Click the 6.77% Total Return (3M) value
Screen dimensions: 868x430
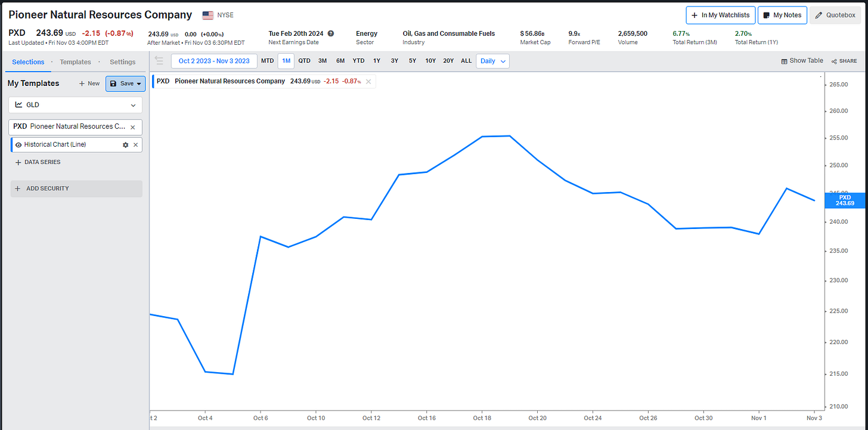point(681,33)
